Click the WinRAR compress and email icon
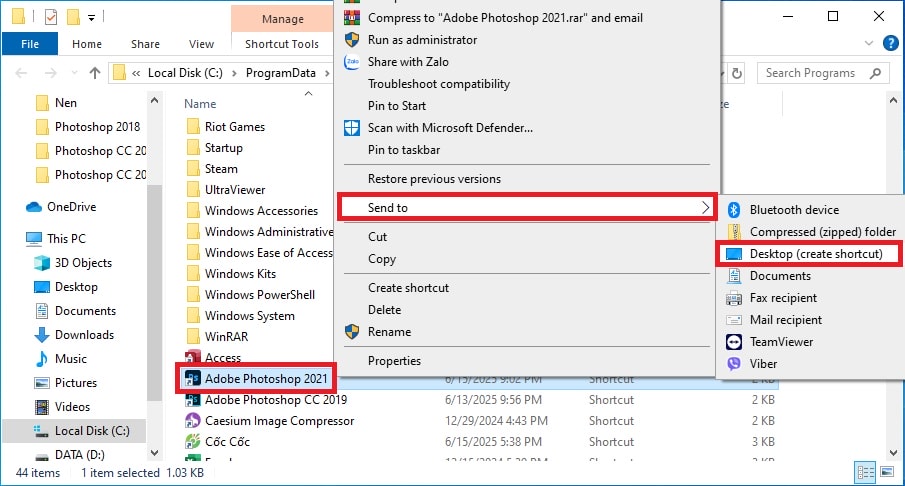The width and height of the screenshot is (905, 486). click(x=351, y=18)
